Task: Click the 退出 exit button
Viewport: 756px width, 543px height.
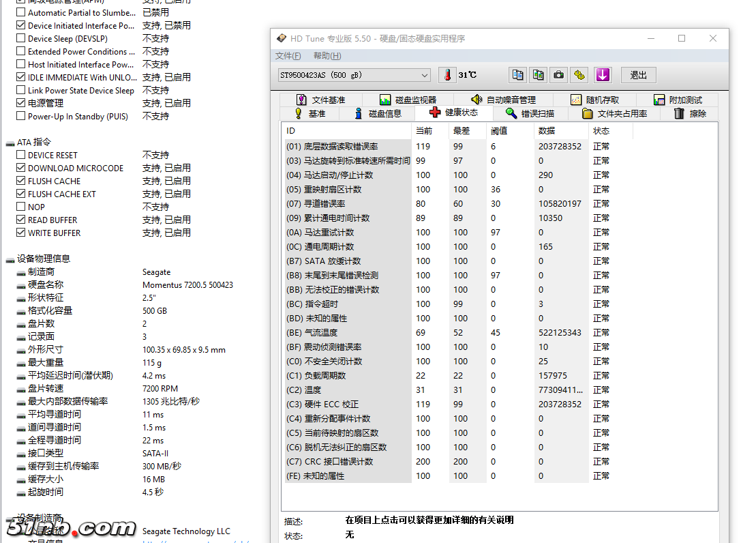Action: tap(638, 75)
